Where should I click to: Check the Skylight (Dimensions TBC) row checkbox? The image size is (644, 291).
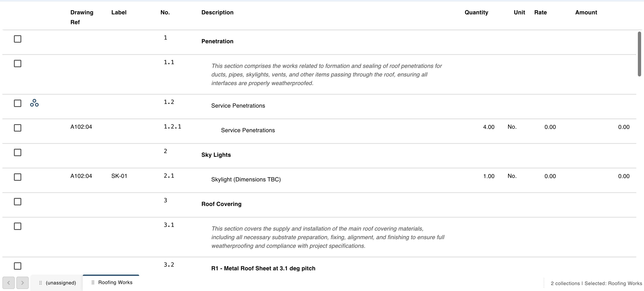point(17,177)
